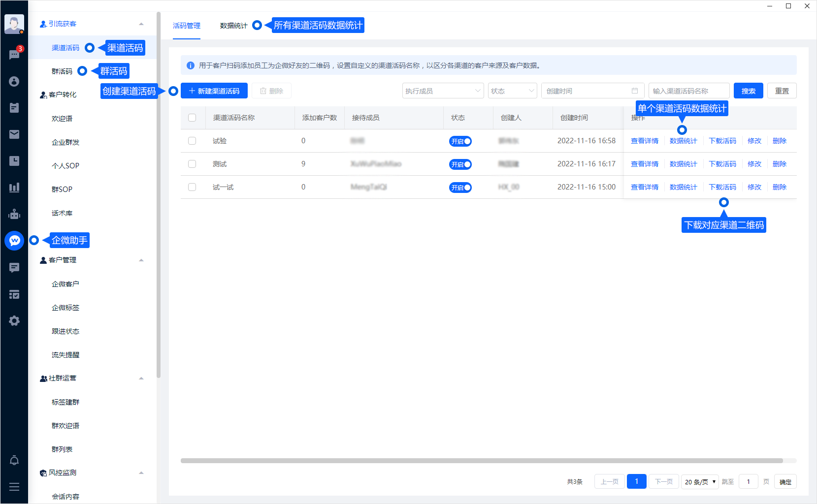The width and height of the screenshot is (817, 504).
Task: Open the 执行成员 dropdown filter
Action: [x=443, y=91]
